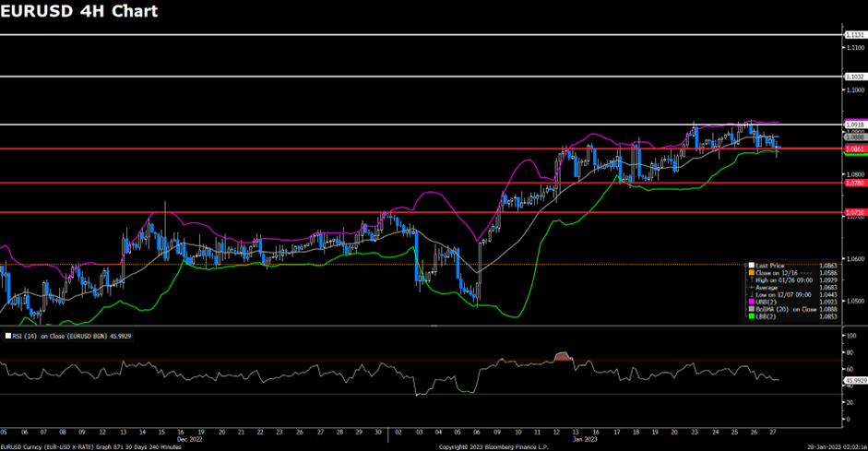868x451 pixels.
Task: Click the green LBB(2) legend swatch
Action: [x=750, y=316]
